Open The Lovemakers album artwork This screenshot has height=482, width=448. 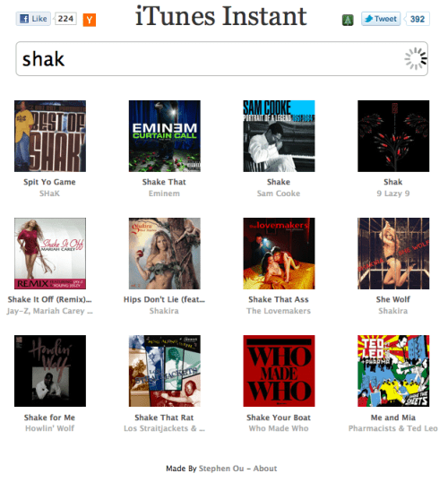coord(279,254)
